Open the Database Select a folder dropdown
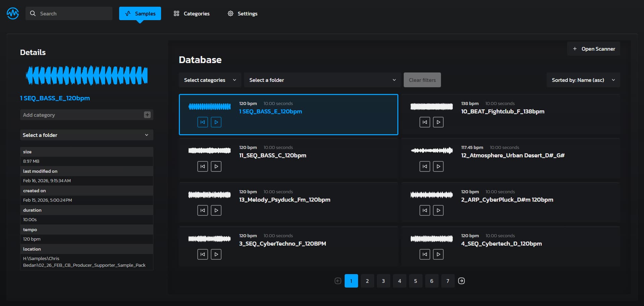644x306 pixels. coord(322,80)
